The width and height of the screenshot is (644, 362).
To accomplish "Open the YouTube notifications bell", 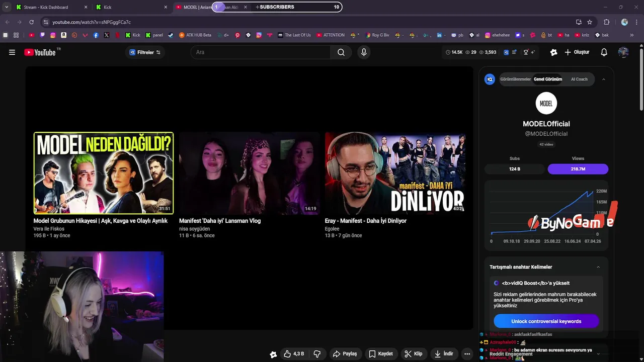I will click(604, 52).
